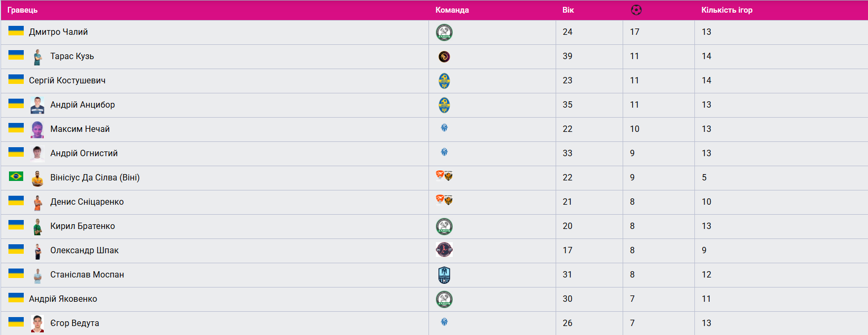Click the soccer ball goals column icon
868x335 pixels.
[636, 10]
